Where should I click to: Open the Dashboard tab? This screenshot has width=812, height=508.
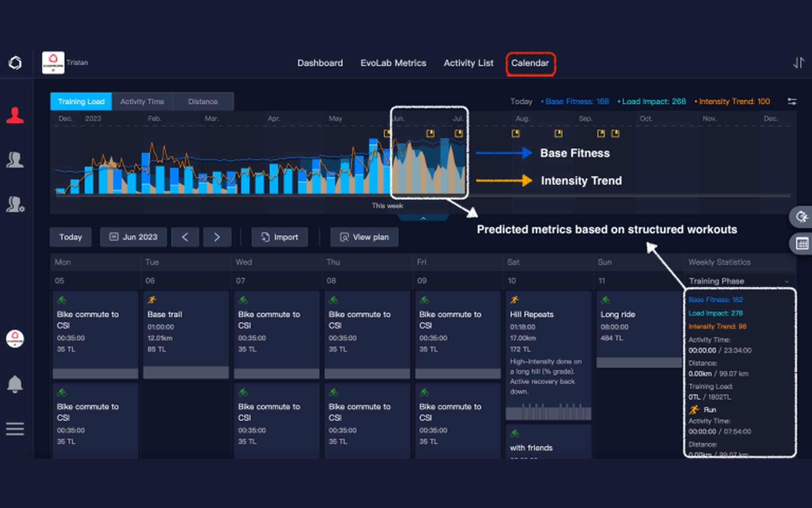pos(320,63)
